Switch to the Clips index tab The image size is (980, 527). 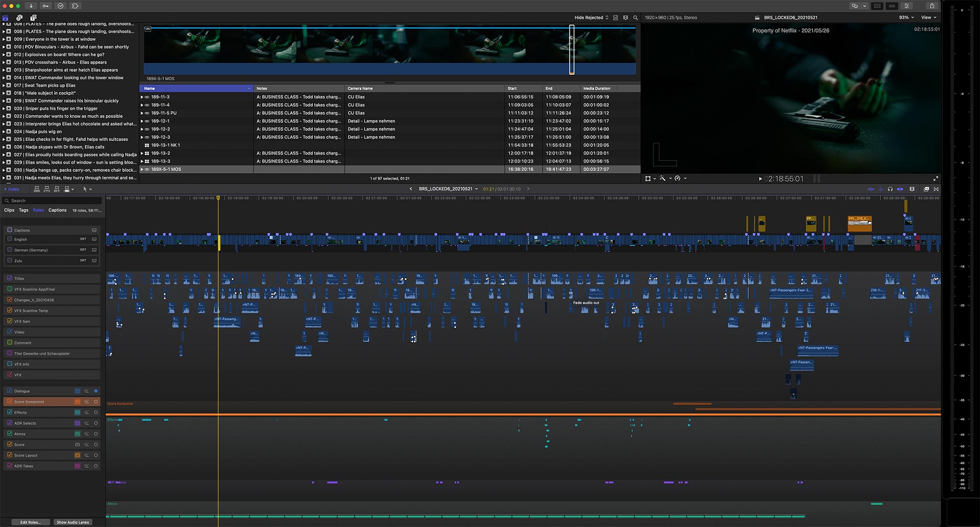point(9,210)
